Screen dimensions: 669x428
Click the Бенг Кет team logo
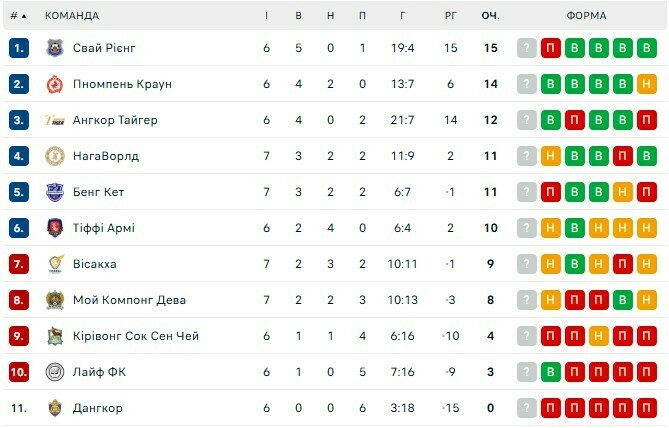pyautogui.click(x=55, y=192)
